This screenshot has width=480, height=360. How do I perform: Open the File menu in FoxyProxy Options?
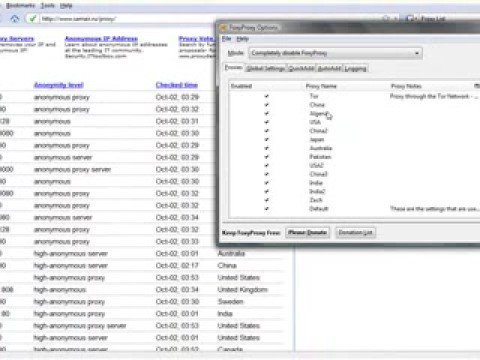(x=226, y=39)
